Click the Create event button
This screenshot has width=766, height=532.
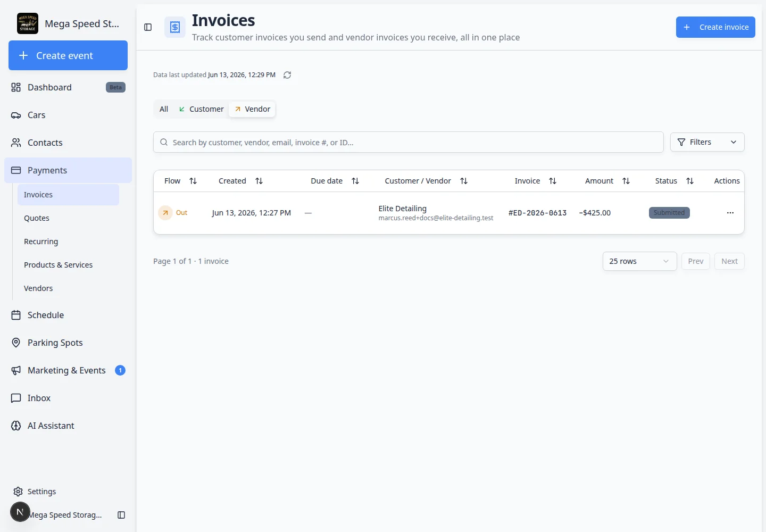pos(68,55)
